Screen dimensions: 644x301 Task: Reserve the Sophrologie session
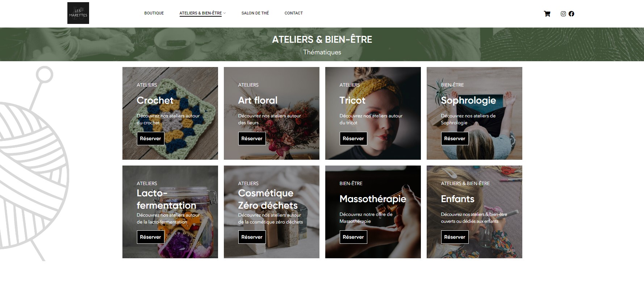455,138
